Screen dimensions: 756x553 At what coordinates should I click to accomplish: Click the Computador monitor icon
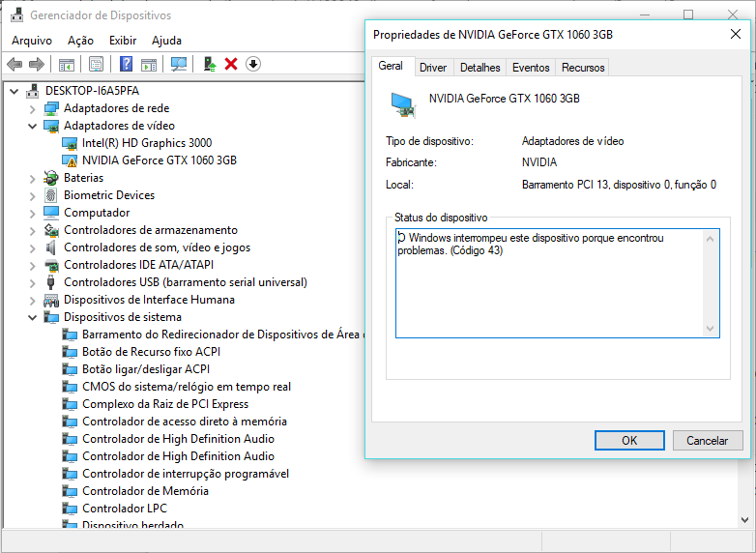click(51, 213)
